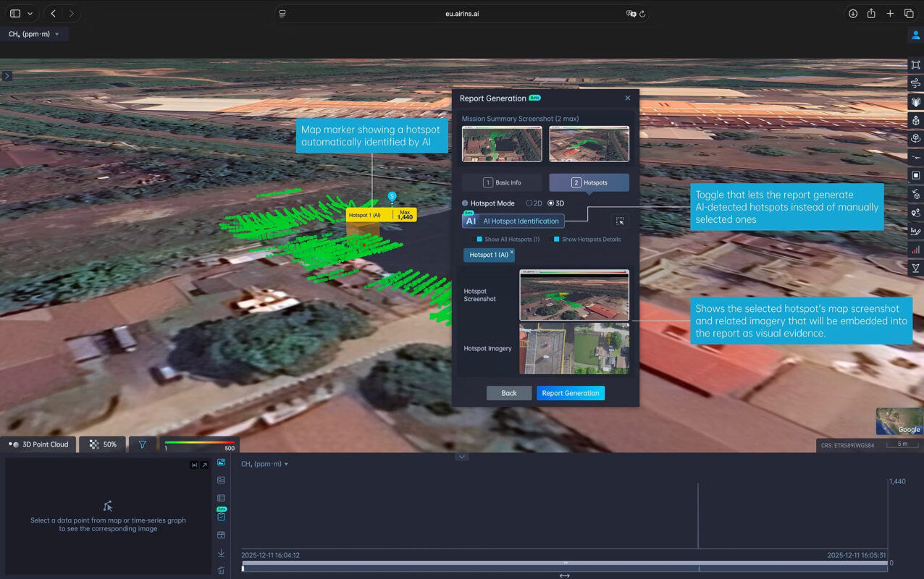Click the wind layer icon in right toolbar

click(915, 83)
